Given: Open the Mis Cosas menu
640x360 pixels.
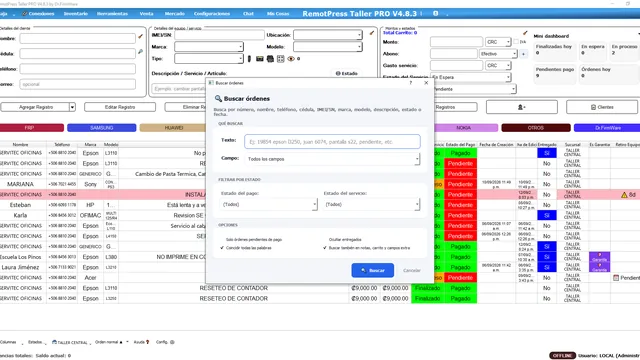Looking at the screenshot, I should tap(278, 13).
